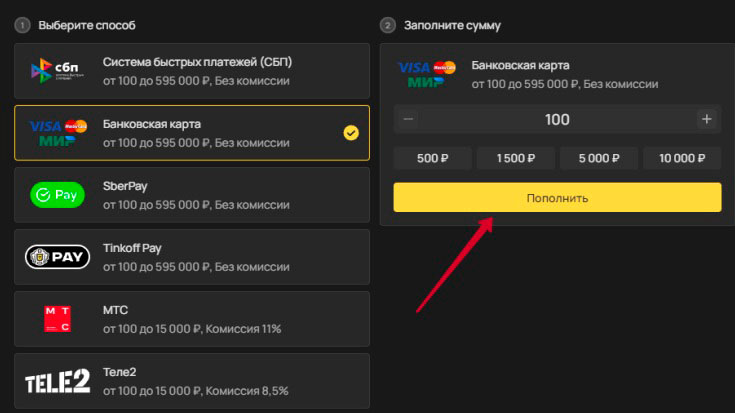The image size is (735, 413).
Task: Click the TELE2 logo
Action: click(x=57, y=381)
